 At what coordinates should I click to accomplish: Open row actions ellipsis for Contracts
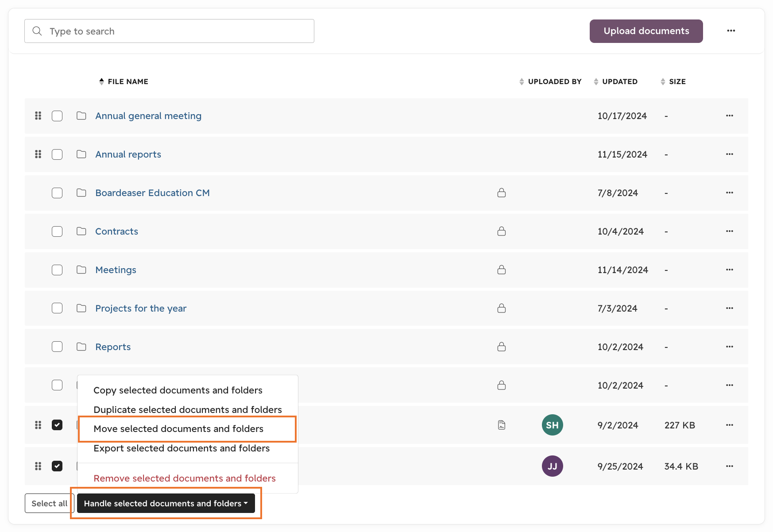click(730, 231)
